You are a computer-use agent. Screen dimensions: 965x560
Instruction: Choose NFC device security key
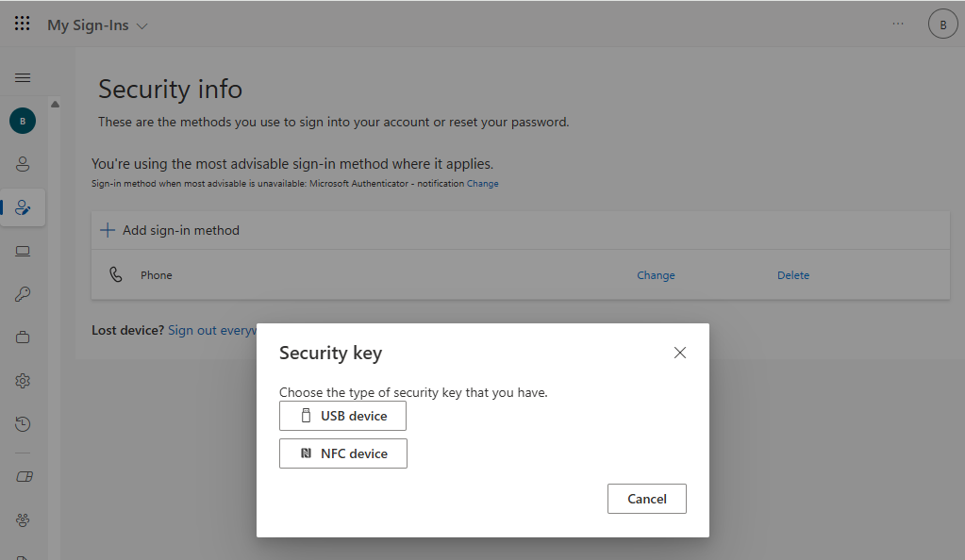tap(343, 453)
